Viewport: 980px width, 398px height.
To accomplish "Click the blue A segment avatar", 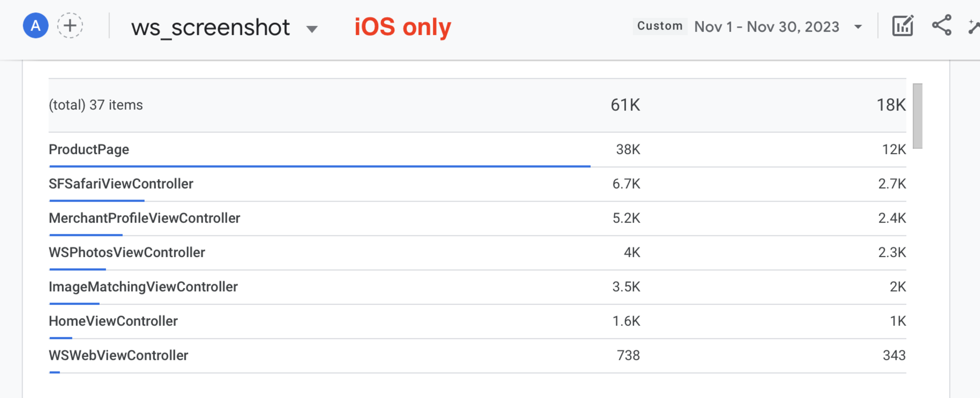I will click(x=36, y=26).
